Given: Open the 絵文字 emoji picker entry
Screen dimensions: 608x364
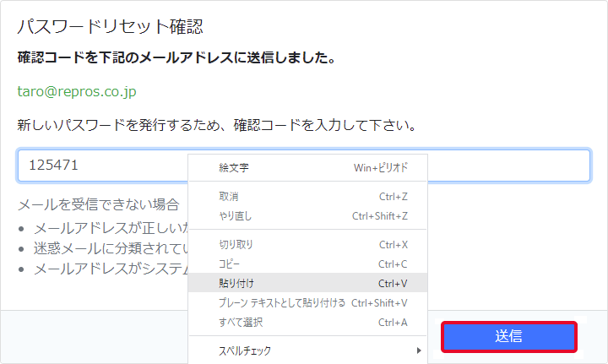Looking at the screenshot, I should click(234, 168).
